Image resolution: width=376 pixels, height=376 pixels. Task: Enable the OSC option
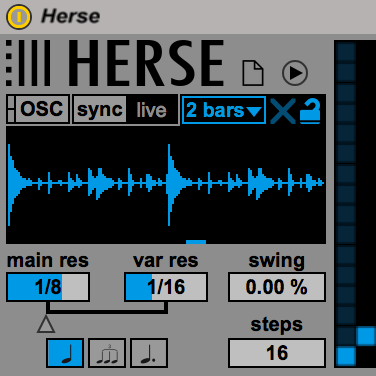[42, 109]
